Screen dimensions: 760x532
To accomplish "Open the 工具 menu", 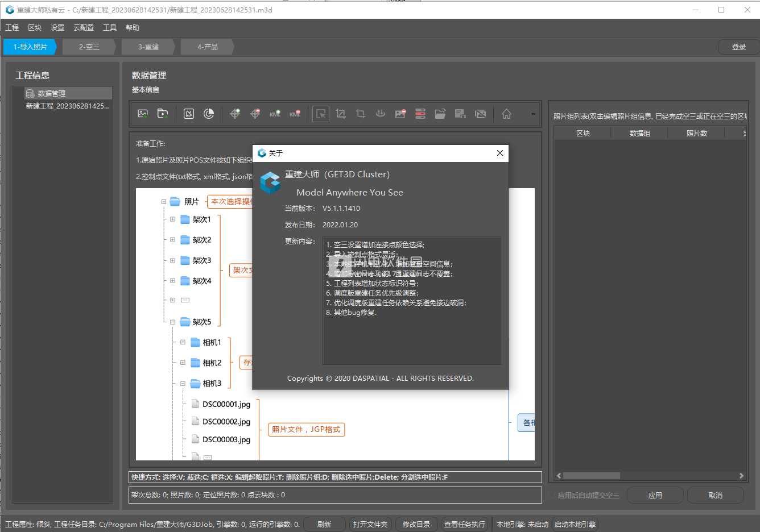I will [x=110, y=27].
